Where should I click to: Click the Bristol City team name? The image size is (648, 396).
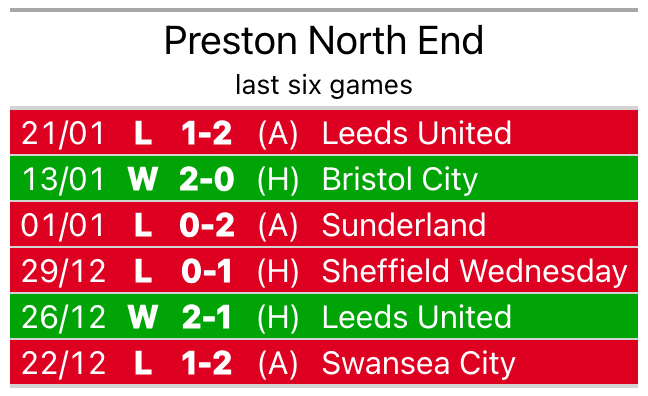pyautogui.click(x=400, y=180)
